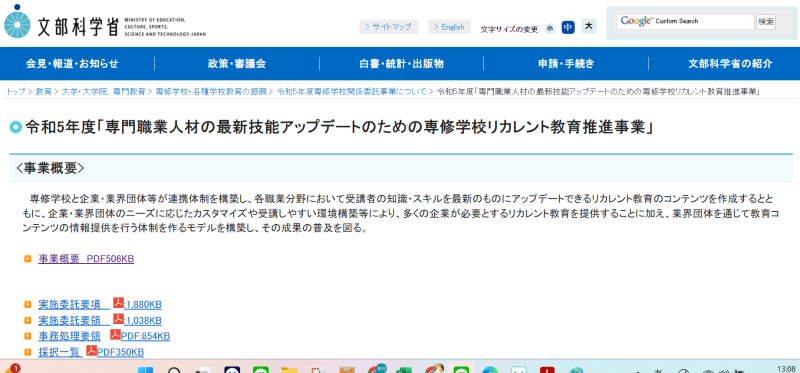
Task: Click the page heading 令和5年度「専門職業人材…」
Action: click(339, 128)
